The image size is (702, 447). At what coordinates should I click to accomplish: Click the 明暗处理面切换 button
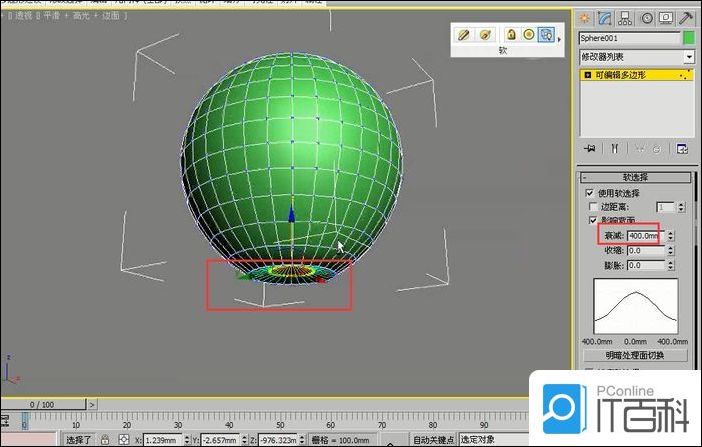click(633, 355)
